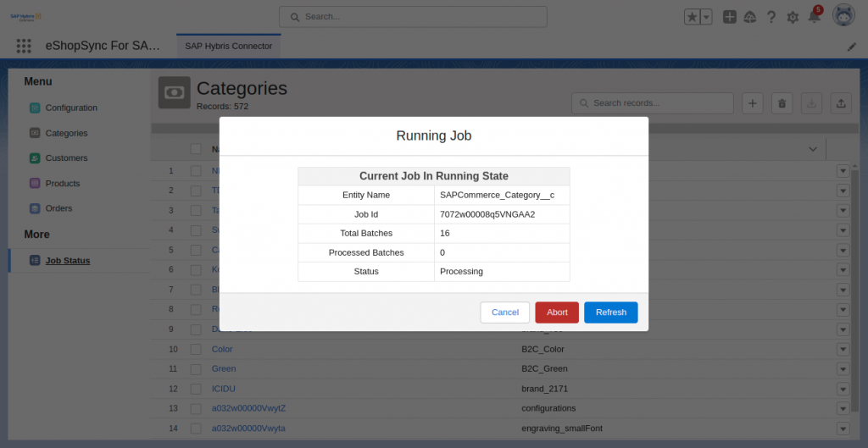Open the Notifications bell icon

[814, 17]
